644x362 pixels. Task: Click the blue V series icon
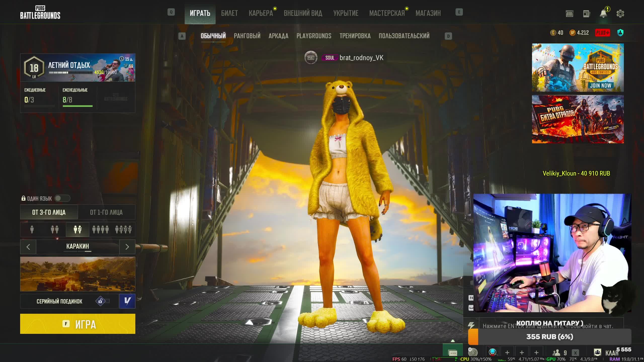pos(127,301)
